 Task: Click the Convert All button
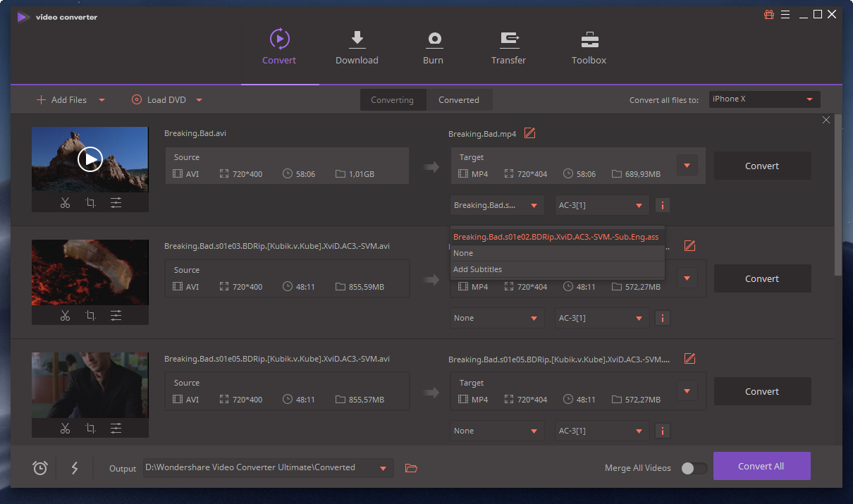761,466
